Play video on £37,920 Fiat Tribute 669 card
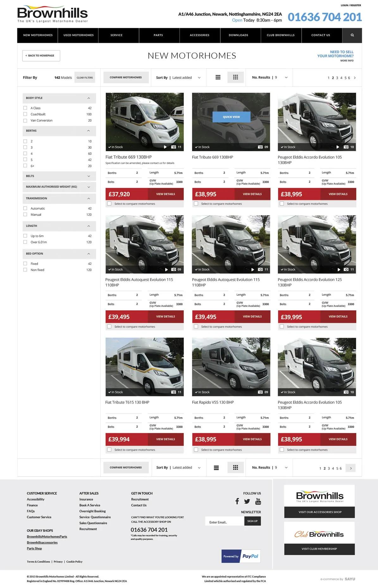Image resolution: width=378 pixels, height=588 pixels. point(165,147)
